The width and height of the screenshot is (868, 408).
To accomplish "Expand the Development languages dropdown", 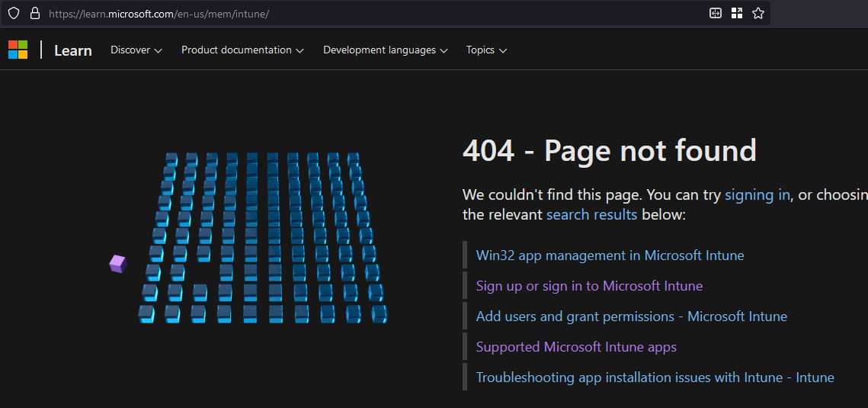I will (386, 50).
